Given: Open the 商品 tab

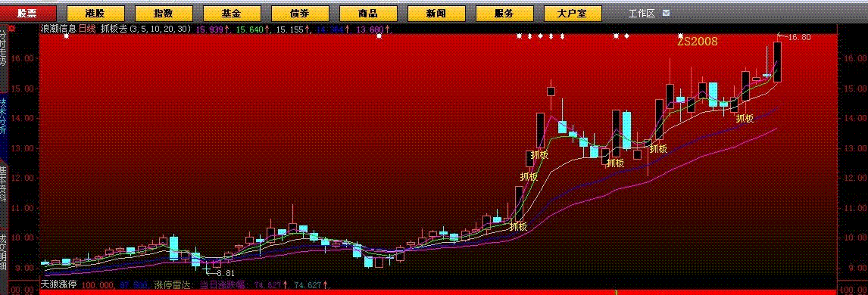Looking at the screenshot, I should (x=368, y=14).
